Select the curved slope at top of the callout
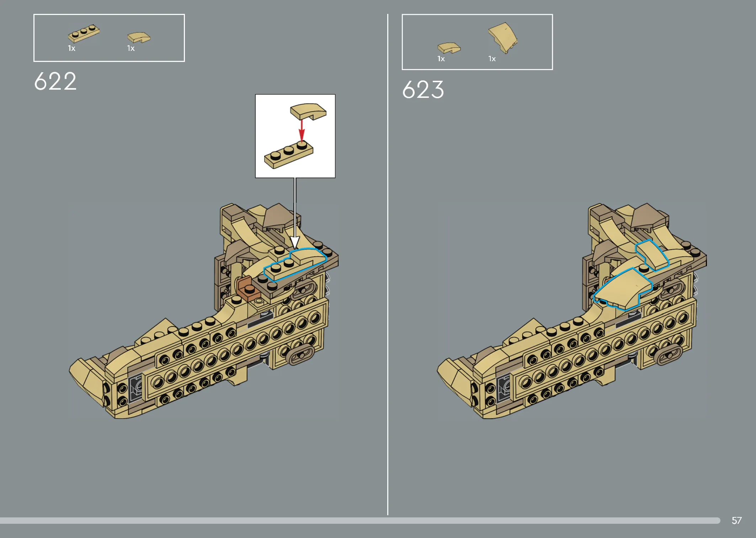The width and height of the screenshot is (756, 538). click(308, 112)
